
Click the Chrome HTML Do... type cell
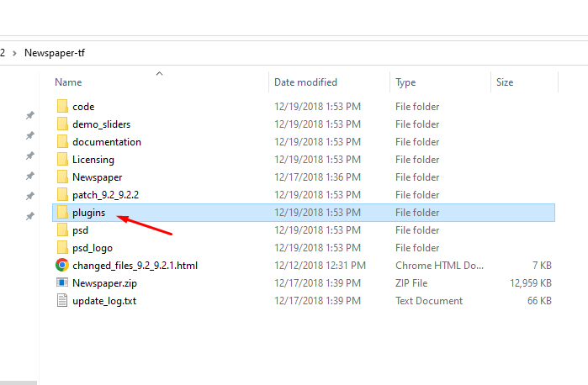(x=439, y=266)
